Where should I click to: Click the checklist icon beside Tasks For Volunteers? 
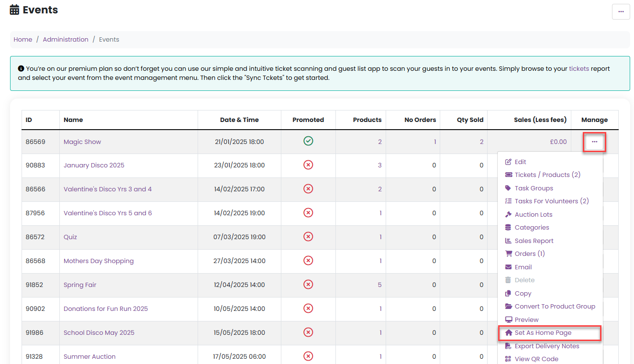[509, 201]
